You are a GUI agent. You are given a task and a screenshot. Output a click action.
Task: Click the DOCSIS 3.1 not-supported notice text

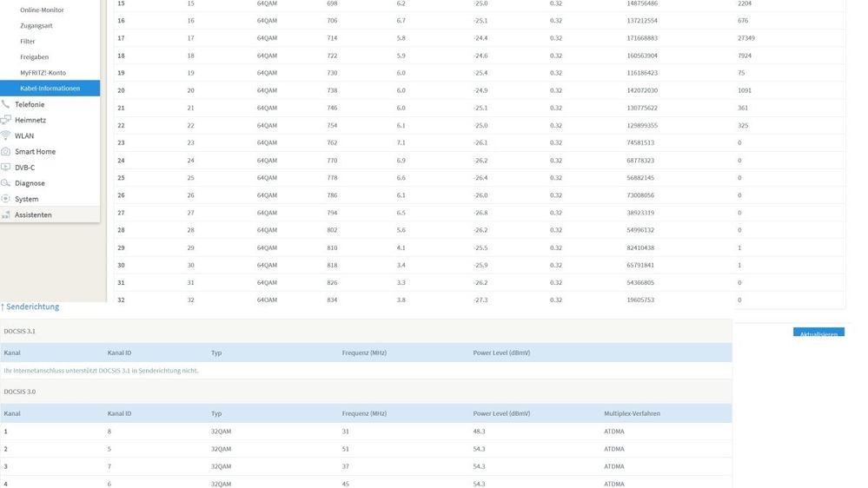101,371
